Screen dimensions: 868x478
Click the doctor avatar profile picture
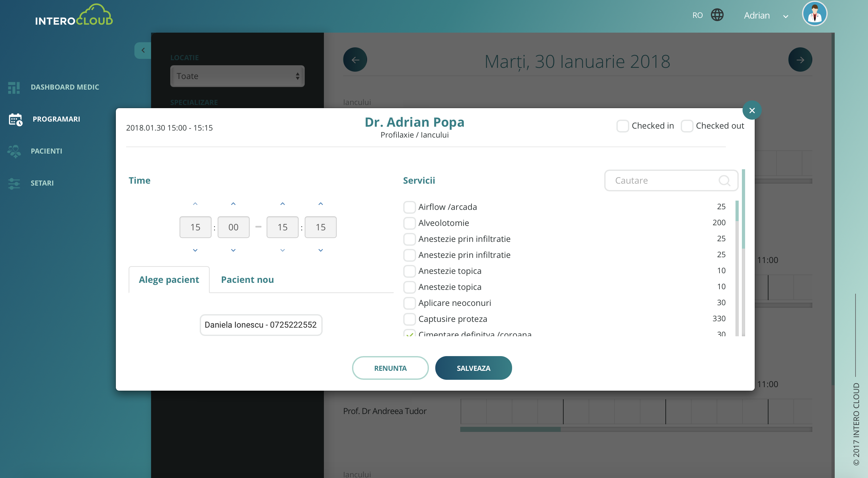click(814, 14)
